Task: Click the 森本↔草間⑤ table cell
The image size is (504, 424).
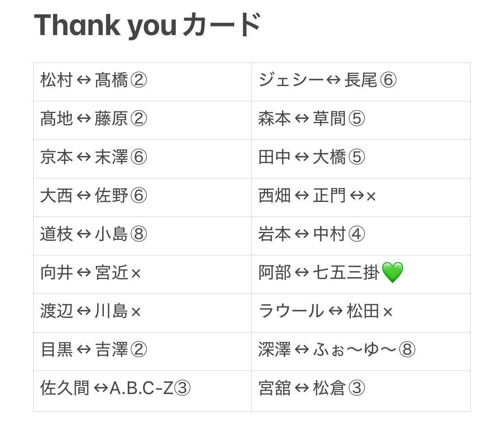Action: click(361, 121)
